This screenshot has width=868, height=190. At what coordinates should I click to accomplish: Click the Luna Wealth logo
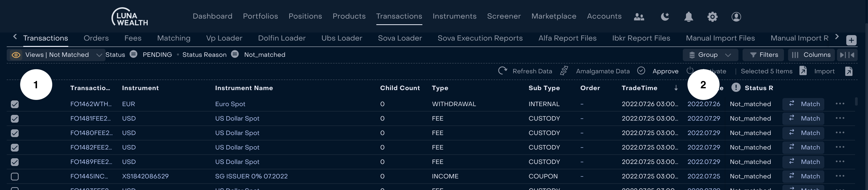[x=130, y=17]
